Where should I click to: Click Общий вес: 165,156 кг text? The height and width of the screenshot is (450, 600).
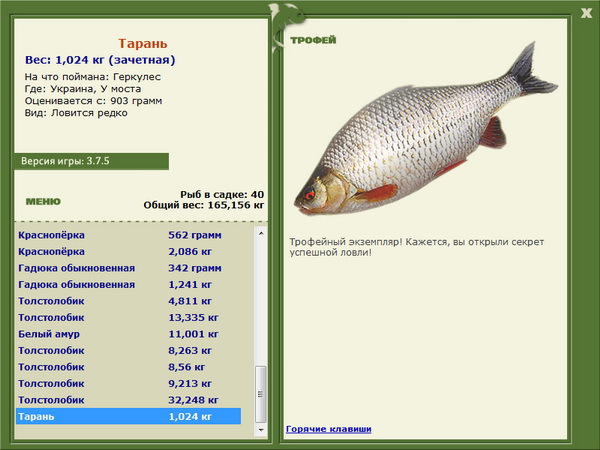pos(204,205)
